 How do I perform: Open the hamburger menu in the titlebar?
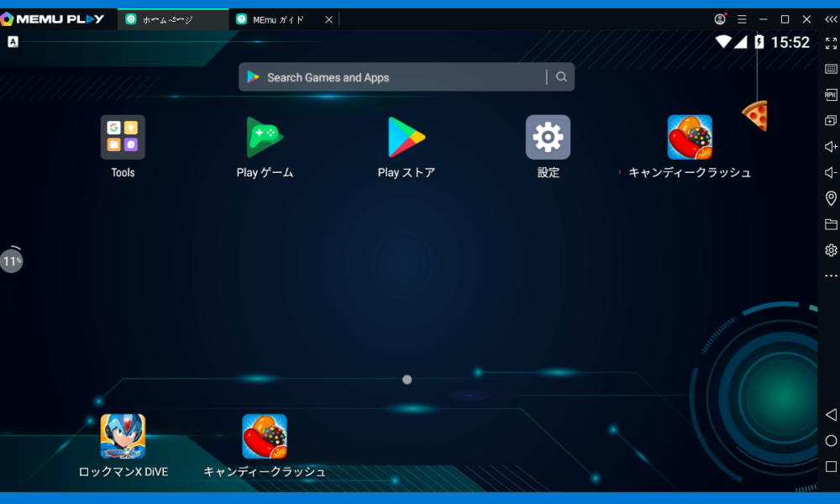[742, 18]
